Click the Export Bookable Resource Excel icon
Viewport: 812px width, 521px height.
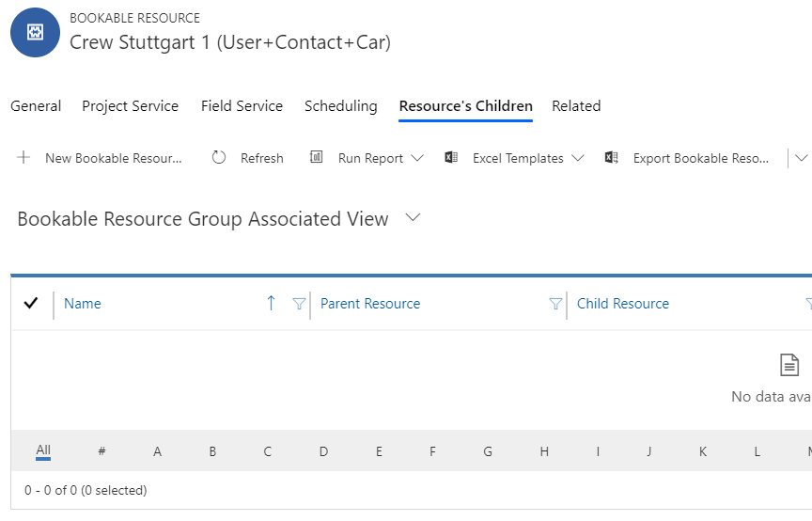tap(612, 157)
